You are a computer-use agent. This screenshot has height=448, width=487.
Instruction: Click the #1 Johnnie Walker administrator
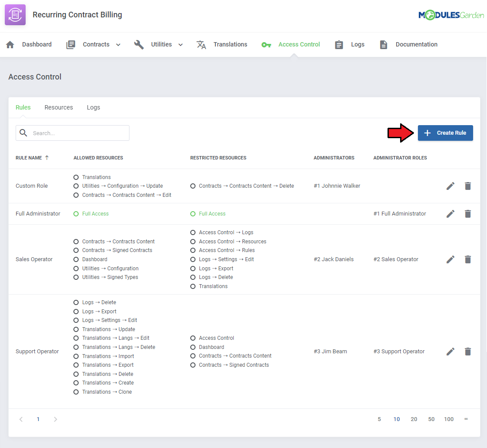(x=337, y=186)
